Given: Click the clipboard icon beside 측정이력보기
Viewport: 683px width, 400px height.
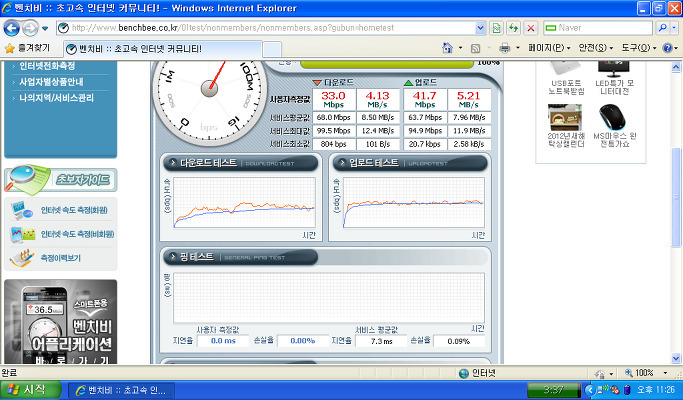Looking at the screenshot, I should [22, 258].
